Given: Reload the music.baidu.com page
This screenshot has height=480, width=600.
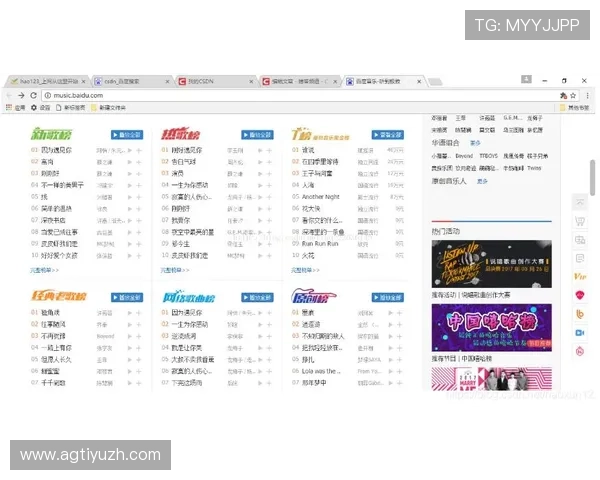Looking at the screenshot, I should 34,95.
